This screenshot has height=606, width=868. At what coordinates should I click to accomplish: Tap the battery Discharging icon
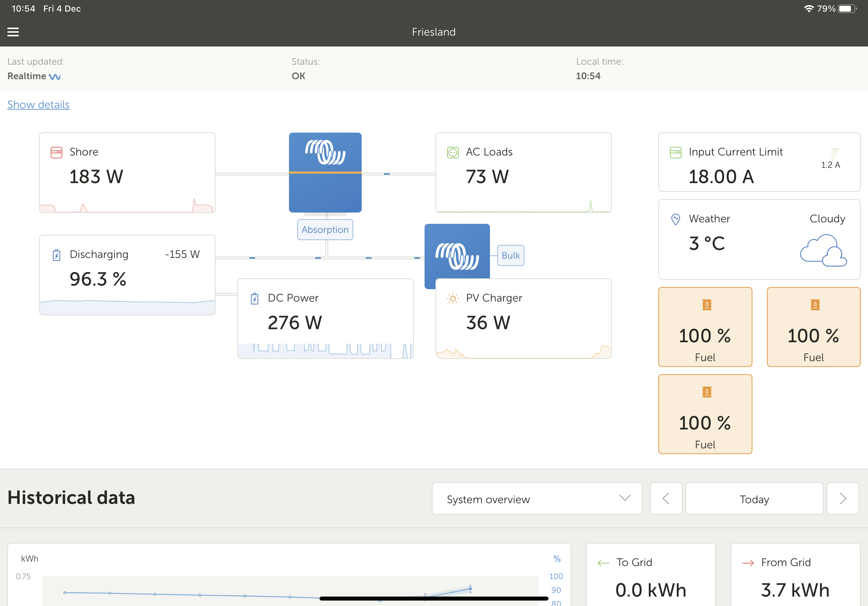(56, 255)
